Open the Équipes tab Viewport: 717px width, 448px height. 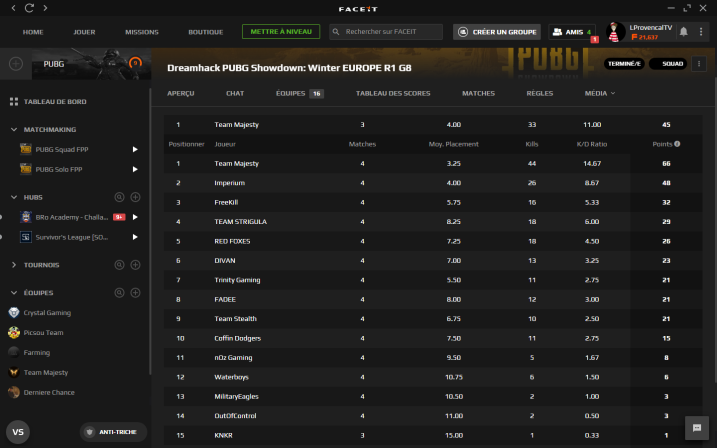(300, 93)
